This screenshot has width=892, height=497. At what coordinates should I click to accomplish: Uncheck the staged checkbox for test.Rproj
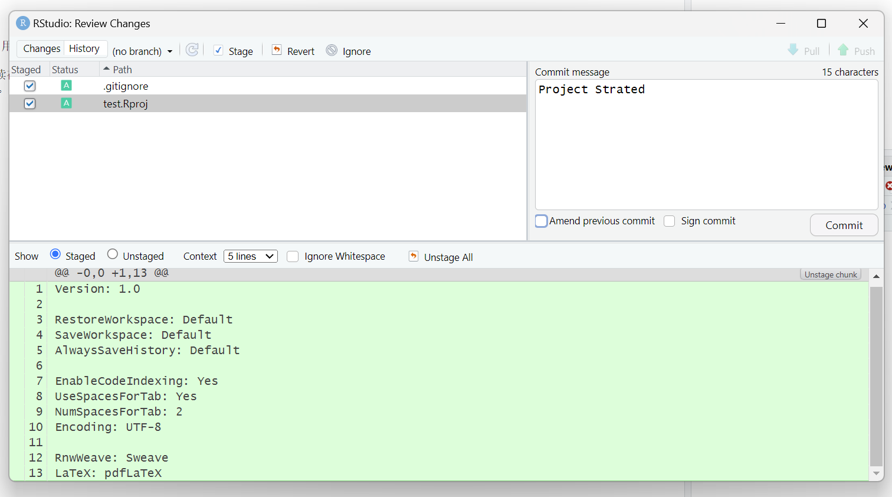30,104
